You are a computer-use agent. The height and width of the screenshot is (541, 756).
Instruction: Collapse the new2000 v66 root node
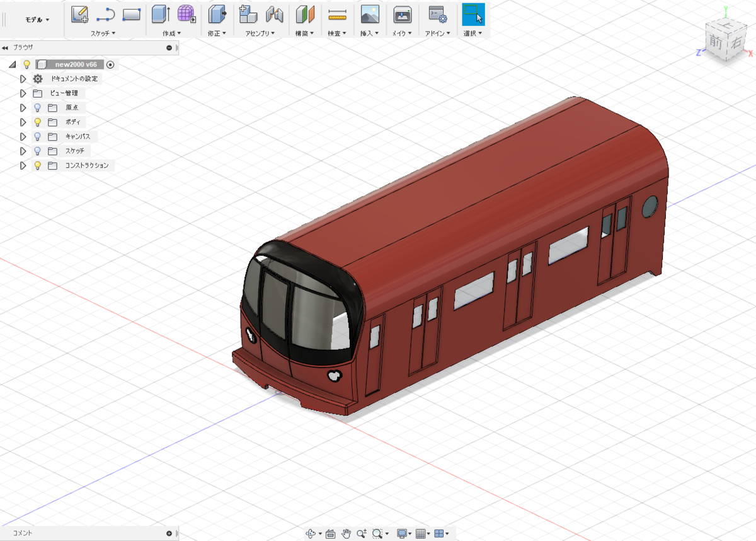(13, 64)
